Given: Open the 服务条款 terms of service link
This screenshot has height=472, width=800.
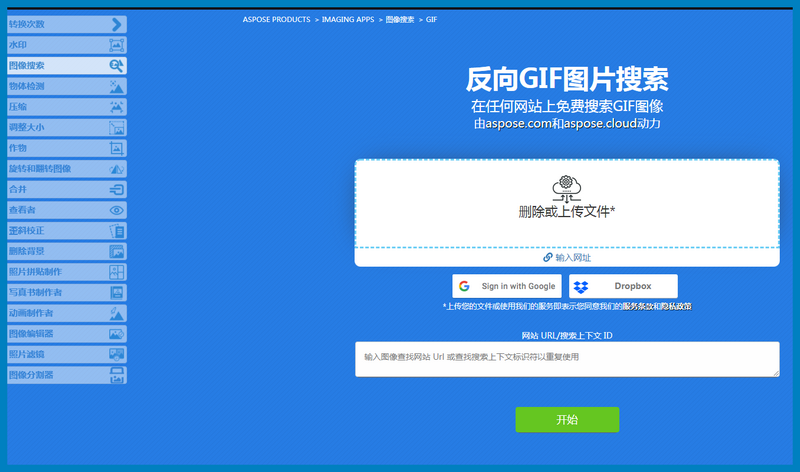Looking at the screenshot, I should point(637,306).
